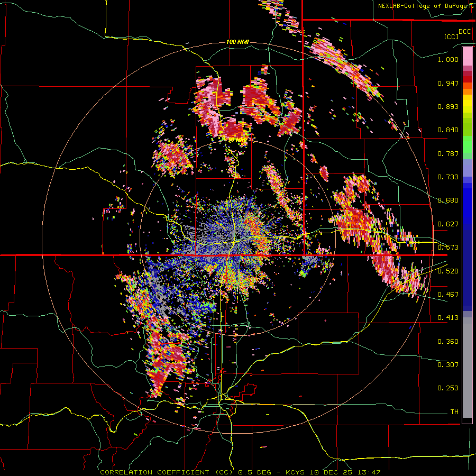476x476 pixels.
Task: Select the 0.413 legend value
Action: tap(448, 318)
